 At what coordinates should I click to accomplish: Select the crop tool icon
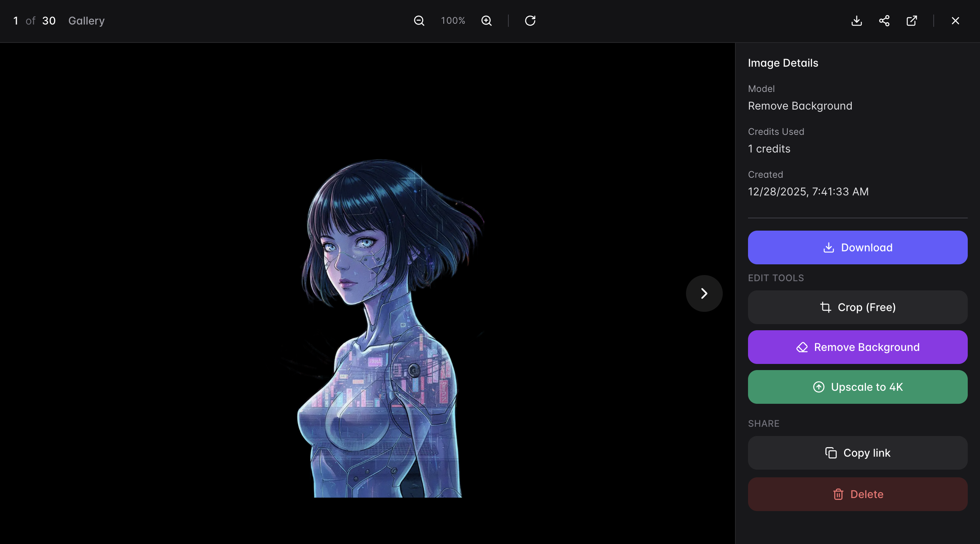click(826, 307)
